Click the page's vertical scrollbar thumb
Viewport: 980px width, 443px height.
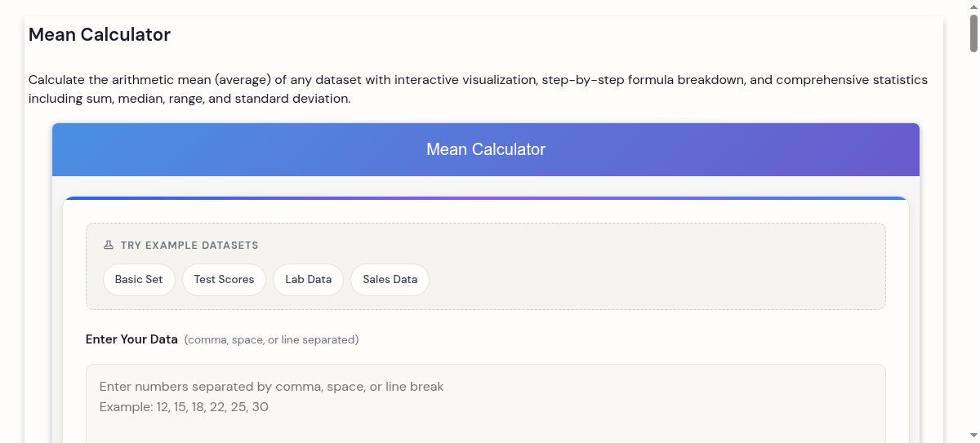click(973, 33)
